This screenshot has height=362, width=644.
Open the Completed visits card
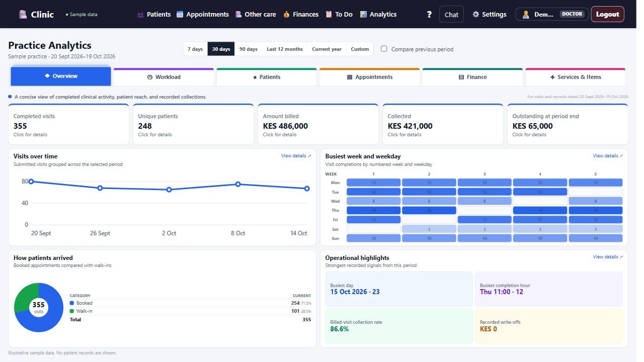coord(69,124)
